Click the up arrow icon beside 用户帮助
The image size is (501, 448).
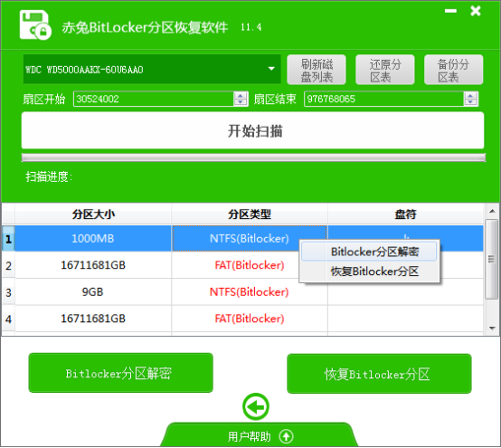tap(286, 436)
